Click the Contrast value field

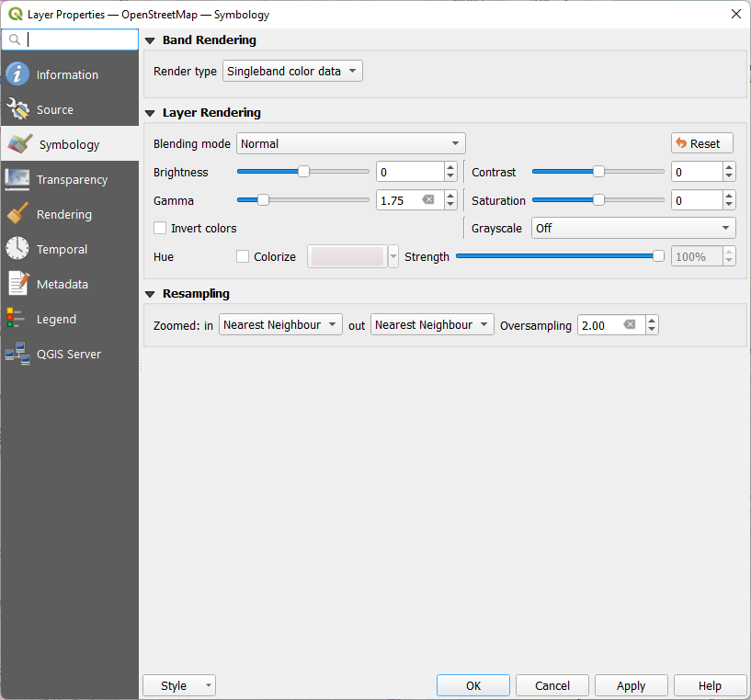tap(697, 172)
